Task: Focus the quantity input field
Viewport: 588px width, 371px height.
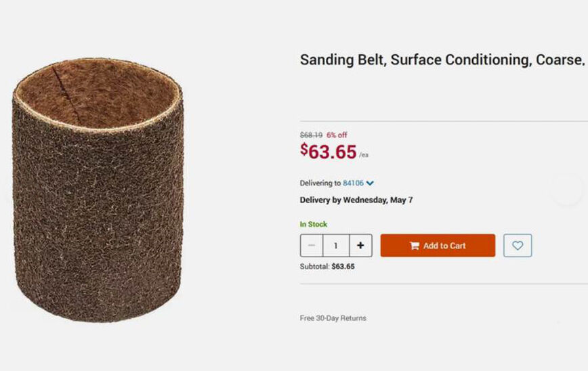Action: (335, 246)
